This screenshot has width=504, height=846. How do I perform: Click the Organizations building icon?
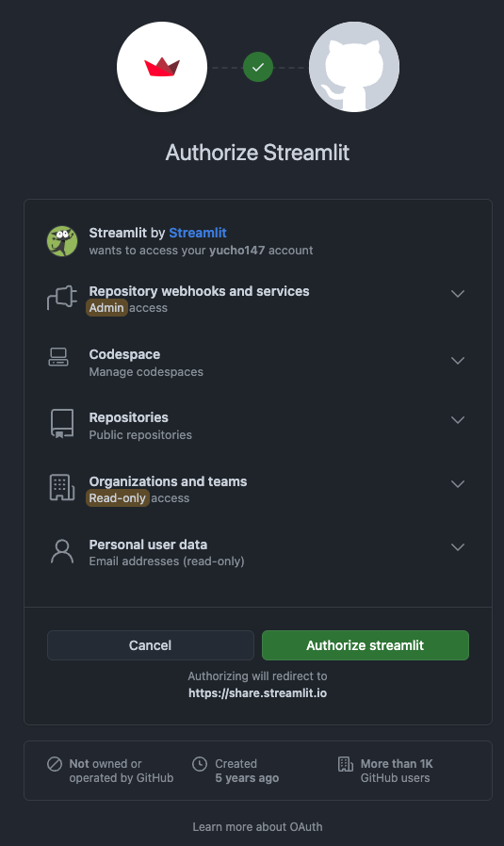coord(62,487)
